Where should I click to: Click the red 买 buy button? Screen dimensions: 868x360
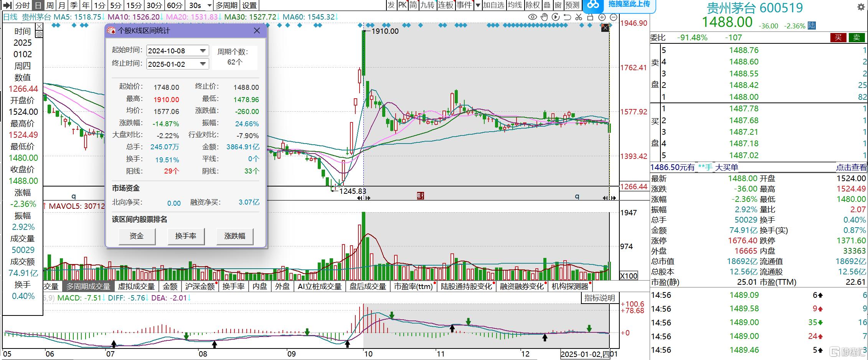tap(838, 37)
